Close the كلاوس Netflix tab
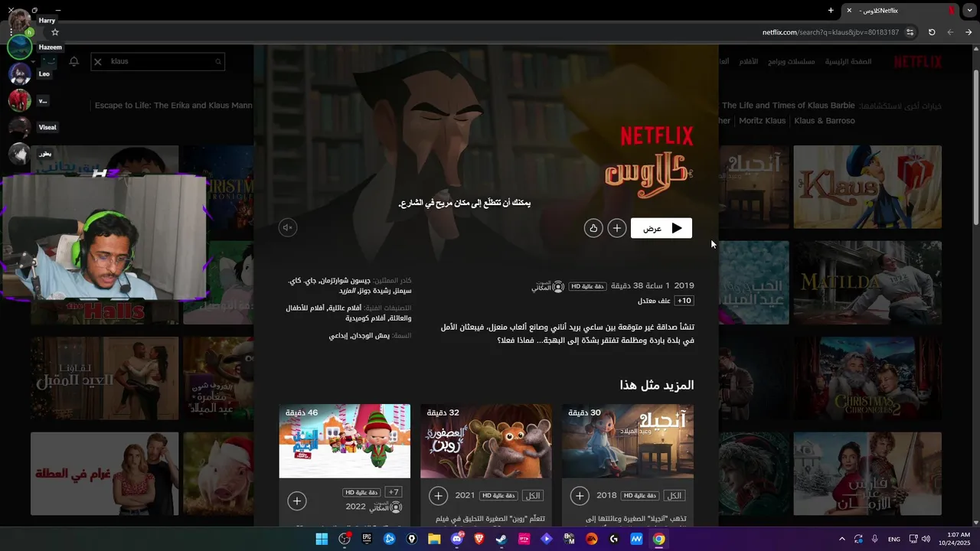 [x=848, y=11]
